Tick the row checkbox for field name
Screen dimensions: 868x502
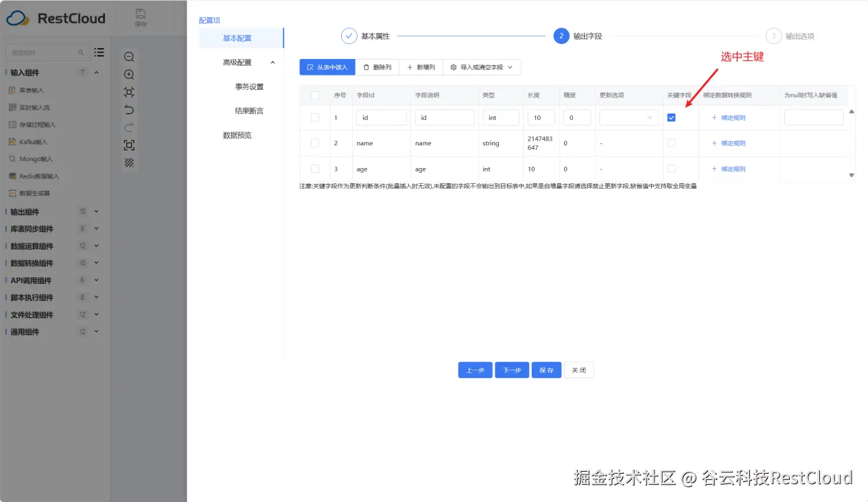315,143
